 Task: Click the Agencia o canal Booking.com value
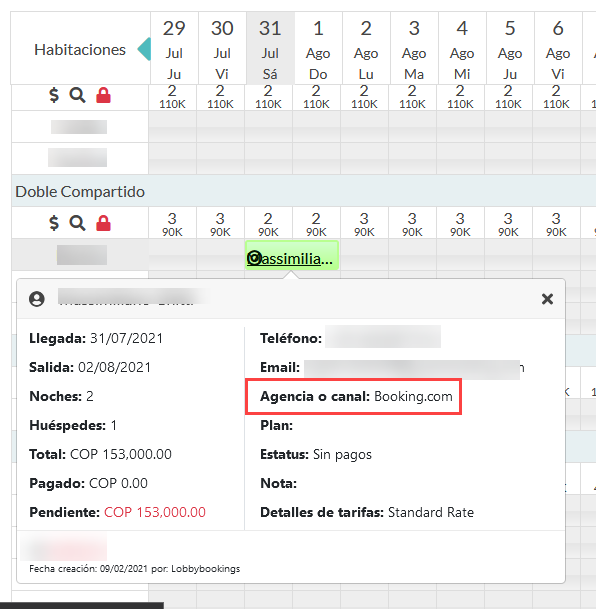point(413,397)
